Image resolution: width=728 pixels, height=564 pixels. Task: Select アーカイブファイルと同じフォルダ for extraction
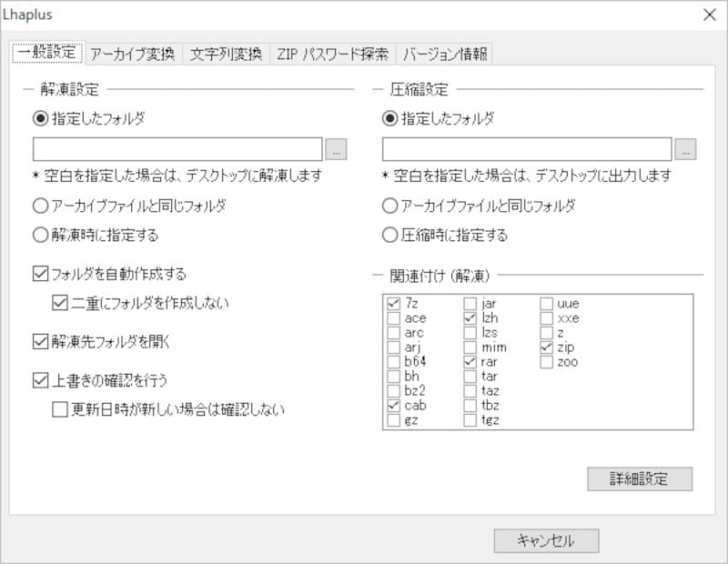[41, 206]
